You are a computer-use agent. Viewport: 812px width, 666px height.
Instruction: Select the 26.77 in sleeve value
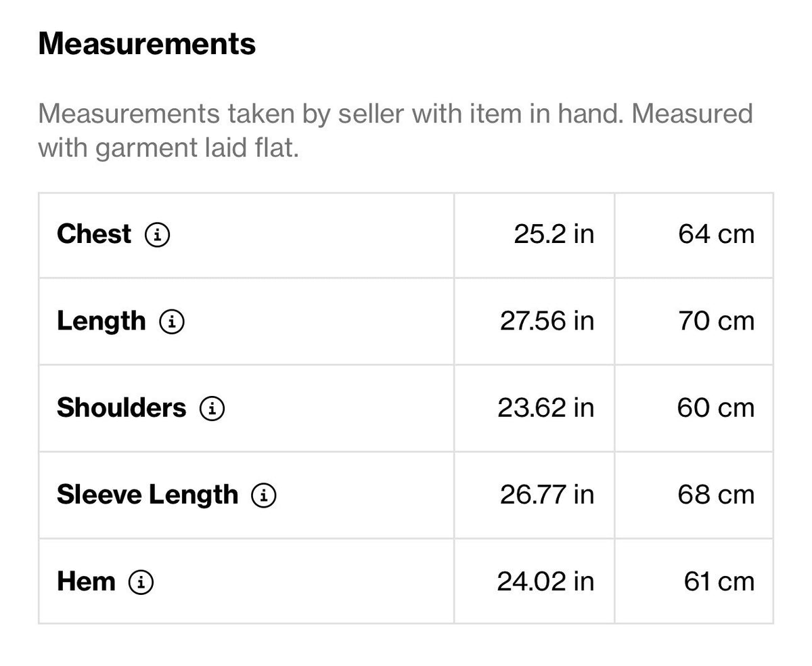[x=547, y=495]
